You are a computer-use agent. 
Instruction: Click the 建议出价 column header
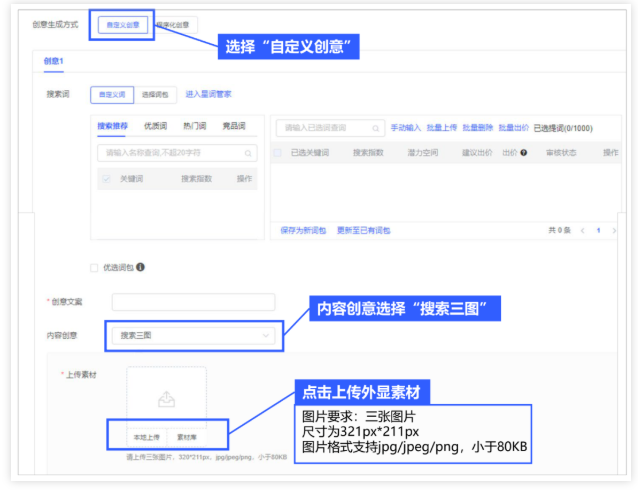click(x=477, y=153)
